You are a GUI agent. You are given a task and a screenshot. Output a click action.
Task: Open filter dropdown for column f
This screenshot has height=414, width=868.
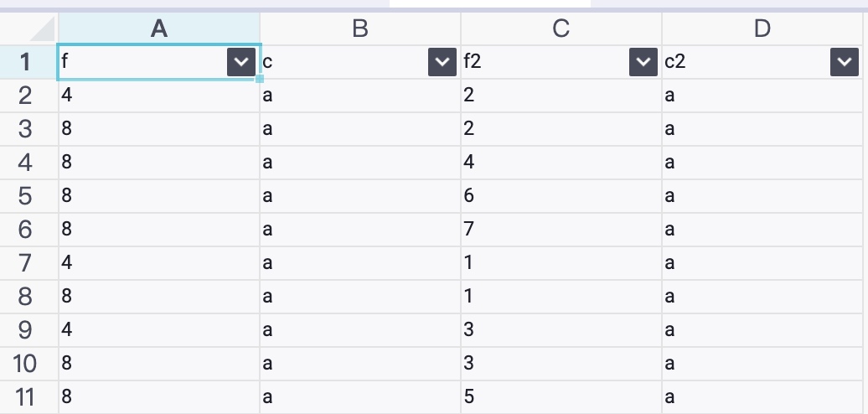[241, 62]
